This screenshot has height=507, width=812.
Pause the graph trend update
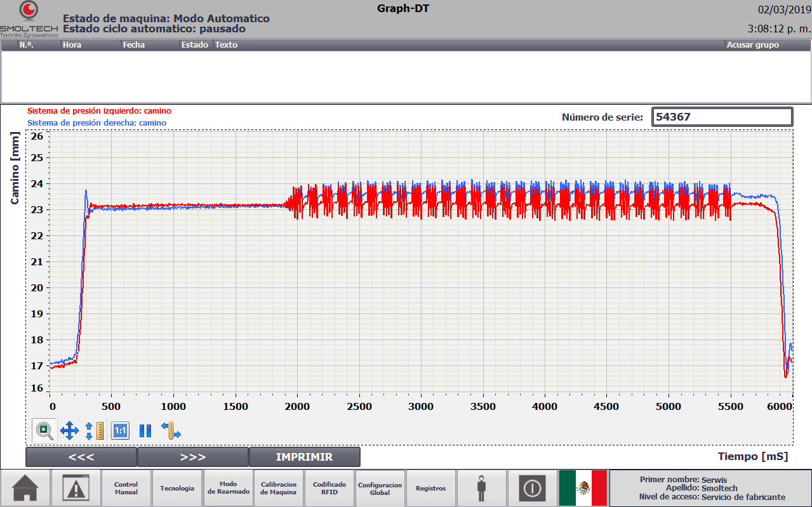tap(145, 431)
